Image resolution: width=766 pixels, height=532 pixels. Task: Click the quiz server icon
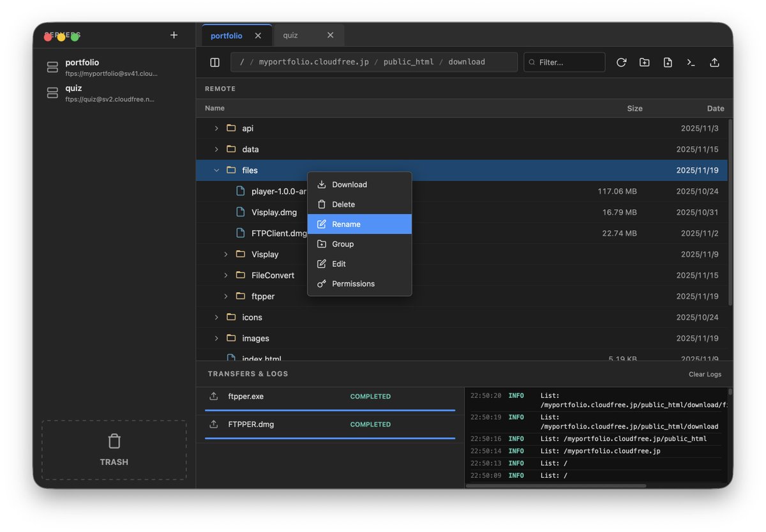click(52, 92)
